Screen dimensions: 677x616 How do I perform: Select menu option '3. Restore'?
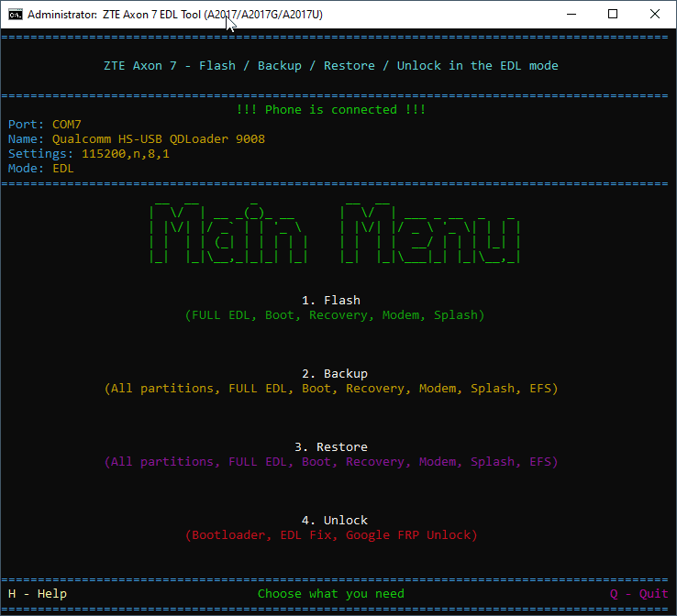pos(331,447)
